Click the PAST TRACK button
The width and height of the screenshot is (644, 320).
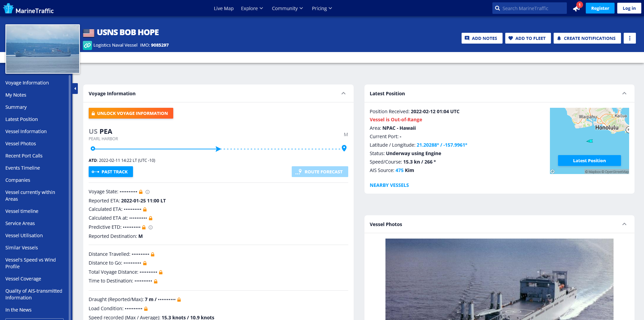[x=111, y=172]
